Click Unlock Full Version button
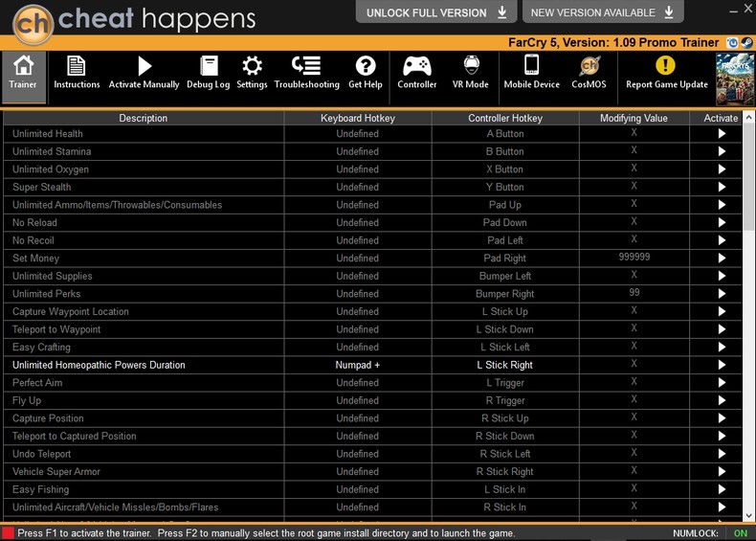756x541 pixels. 435,12
